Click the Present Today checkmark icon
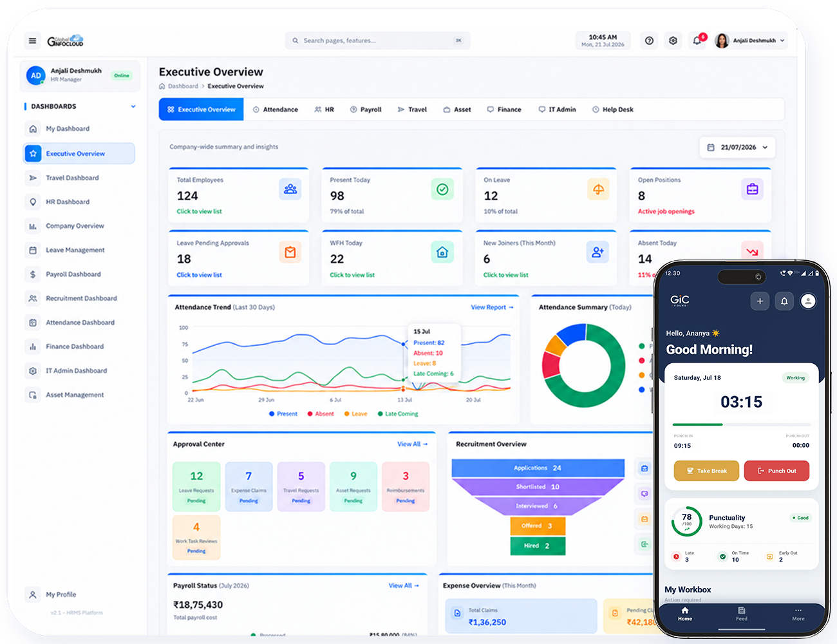Viewport: 837px width, 644px height. [x=442, y=189]
